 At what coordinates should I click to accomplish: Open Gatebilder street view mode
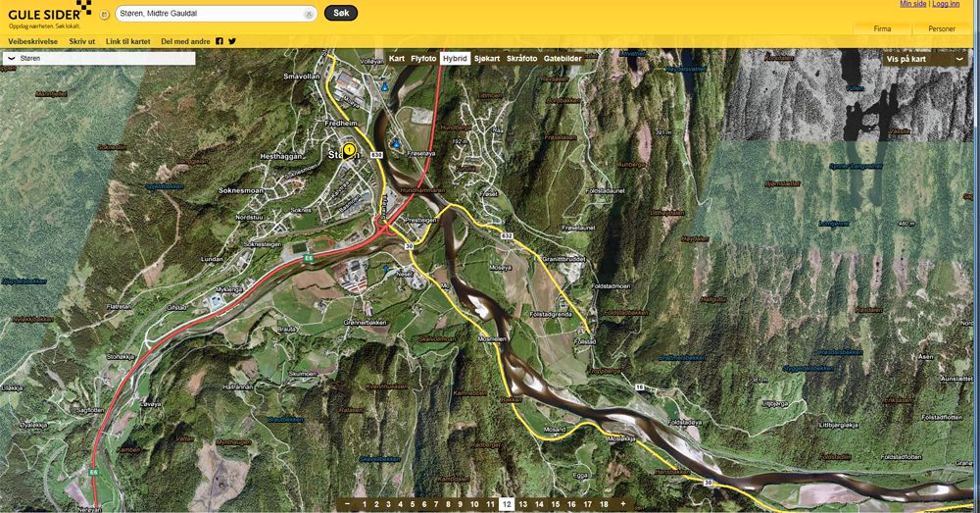[563, 59]
